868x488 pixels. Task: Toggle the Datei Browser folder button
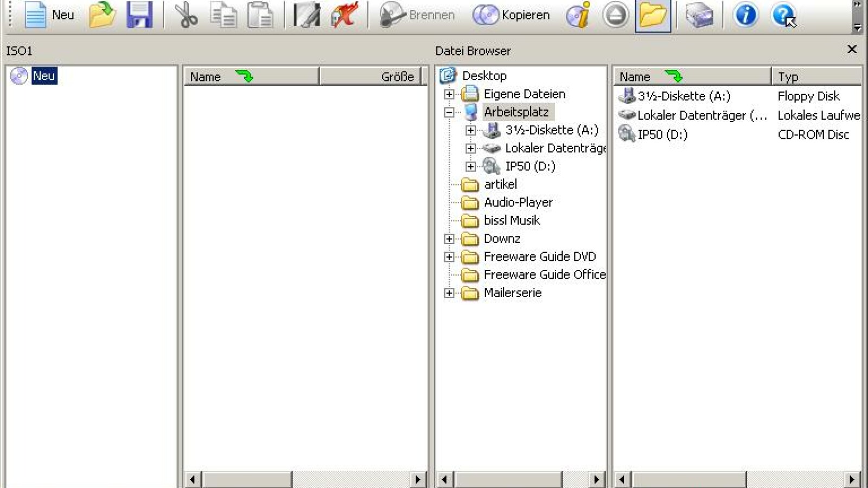tap(653, 15)
